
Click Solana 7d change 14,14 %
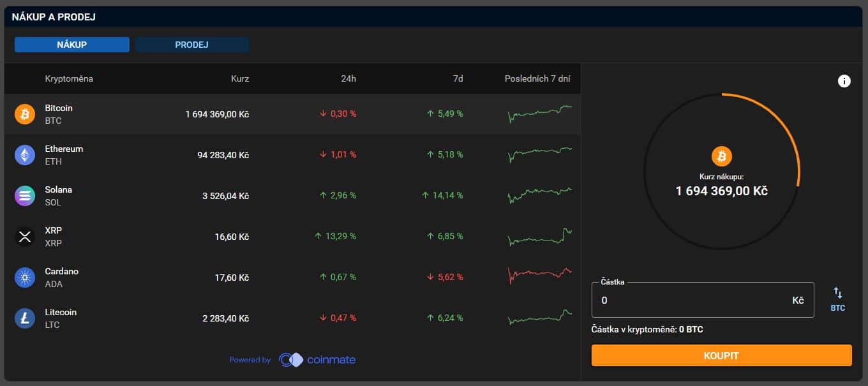[443, 196]
